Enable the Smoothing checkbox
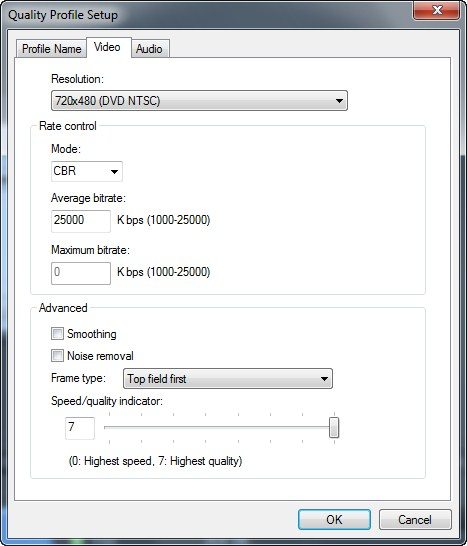 click(57, 334)
